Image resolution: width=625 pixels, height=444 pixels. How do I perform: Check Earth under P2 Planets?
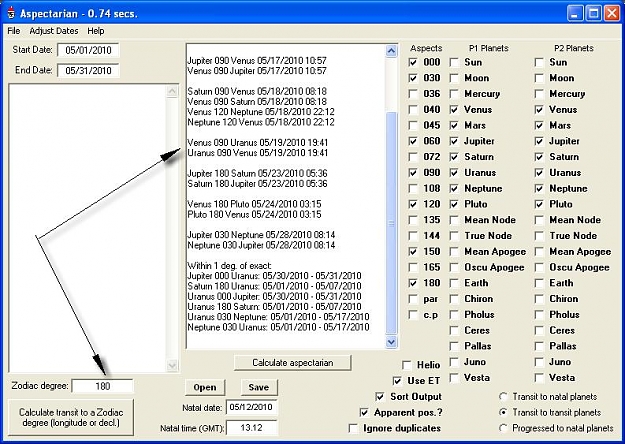(x=539, y=283)
